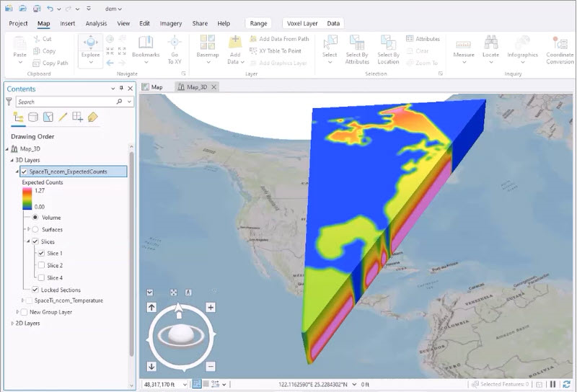The height and width of the screenshot is (392, 577).
Task: Click the Undo icon in title bar
Action: tap(50, 9)
